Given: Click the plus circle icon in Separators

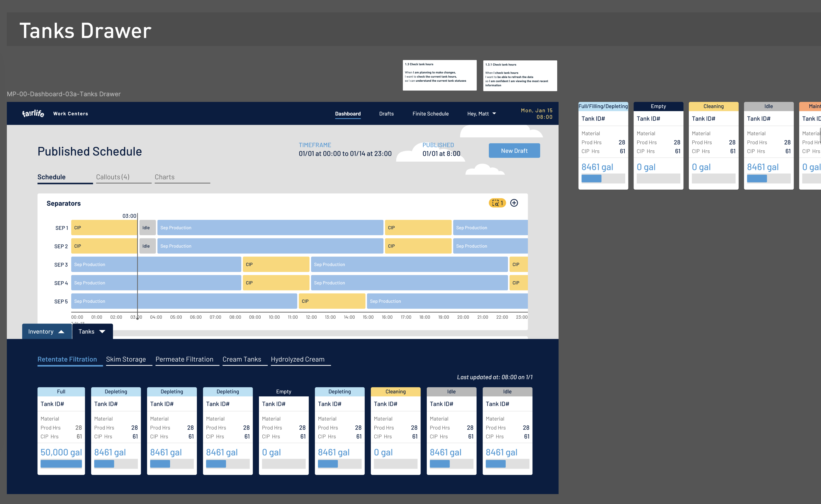Looking at the screenshot, I should (x=514, y=203).
